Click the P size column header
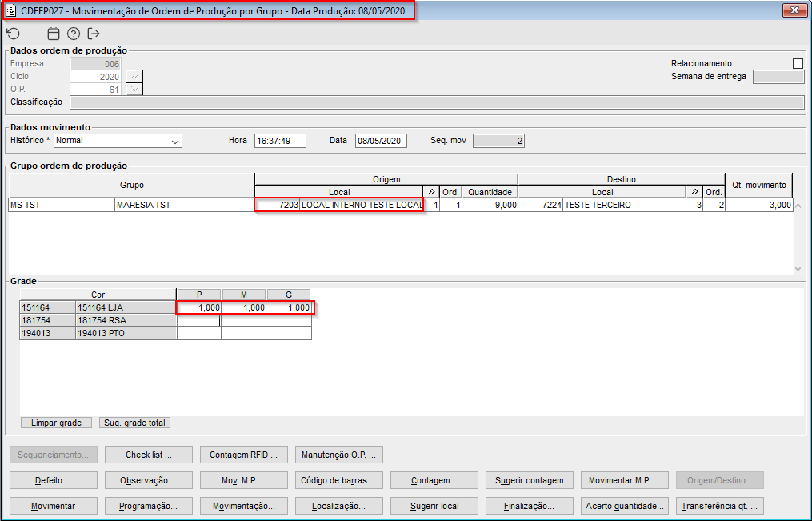812x521 pixels. pyautogui.click(x=199, y=295)
